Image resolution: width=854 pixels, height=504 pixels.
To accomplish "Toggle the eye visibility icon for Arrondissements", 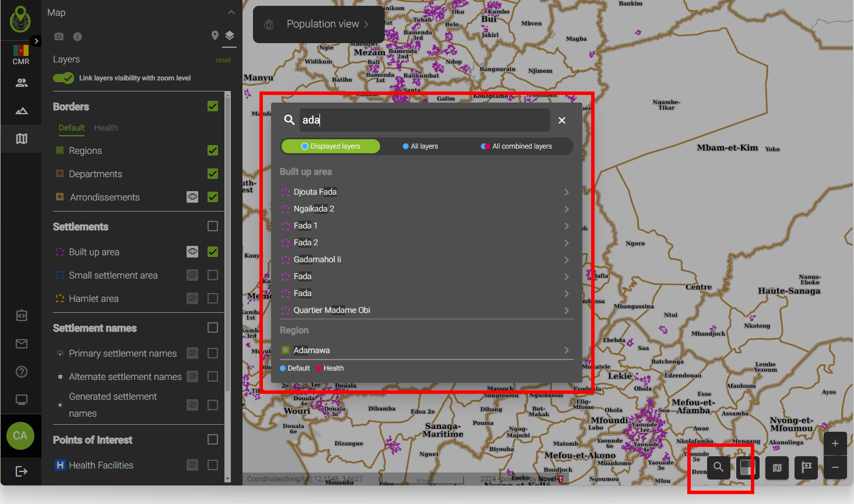I will pos(192,197).
